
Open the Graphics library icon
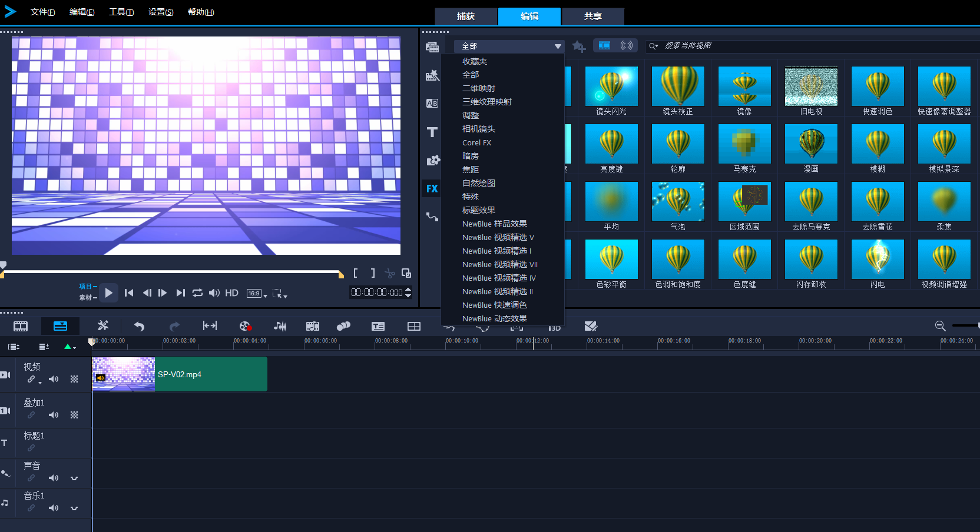(433, 160)
